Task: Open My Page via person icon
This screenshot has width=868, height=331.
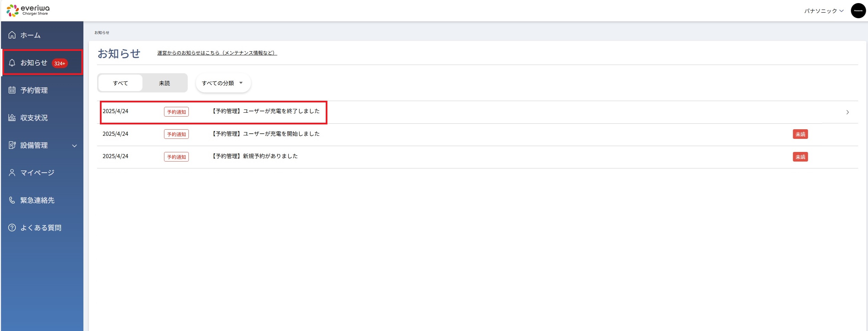Action: click(x=12, y=173)
